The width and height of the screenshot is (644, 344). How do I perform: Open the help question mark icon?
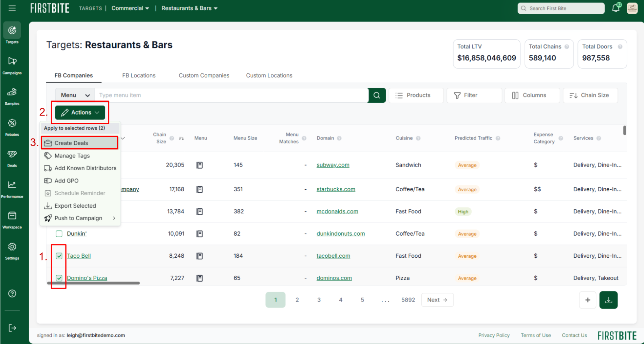(12, 294)
